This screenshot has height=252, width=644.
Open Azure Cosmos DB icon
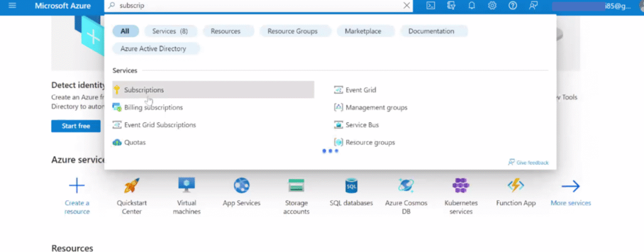(x=406, y=186)
